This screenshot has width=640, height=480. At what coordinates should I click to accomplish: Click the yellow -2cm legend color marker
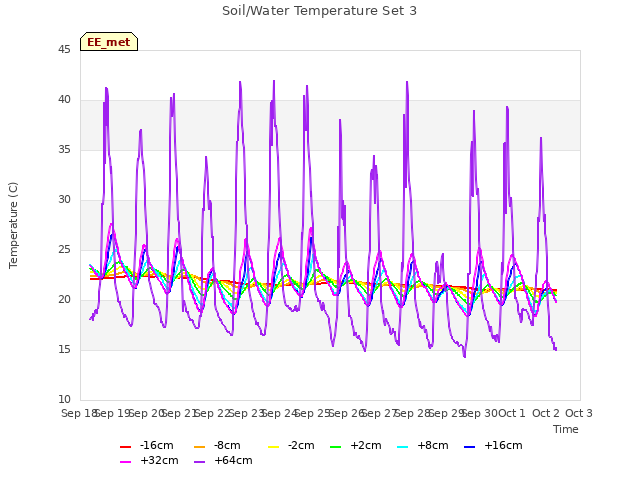pos(273,447)
